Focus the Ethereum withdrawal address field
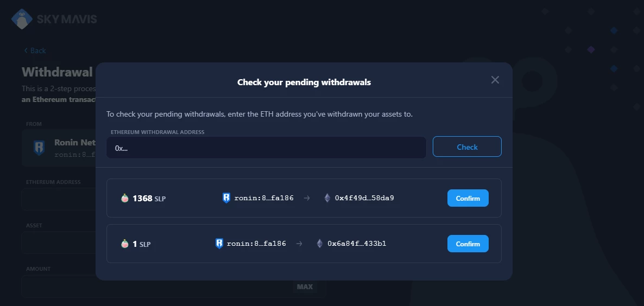 (x=266, y=148)
